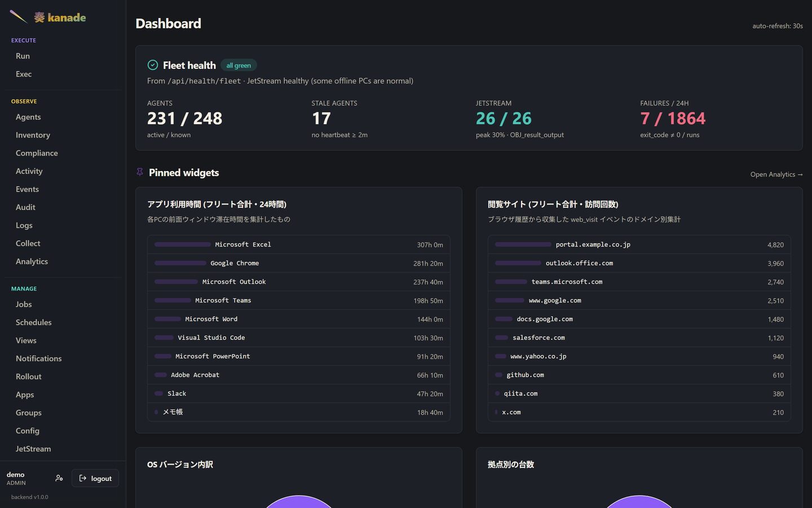Open the Apps page

[63, 395]
